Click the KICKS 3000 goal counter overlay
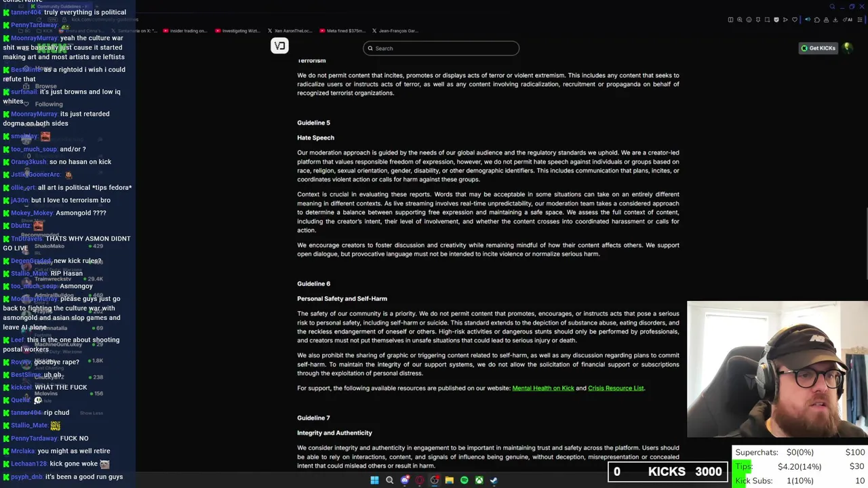The image size is (868, 488). tap(667, 472)
